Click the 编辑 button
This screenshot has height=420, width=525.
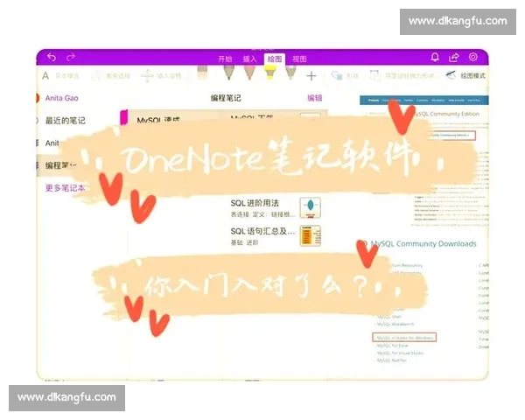pyautogui.click(x=315, y=98)
